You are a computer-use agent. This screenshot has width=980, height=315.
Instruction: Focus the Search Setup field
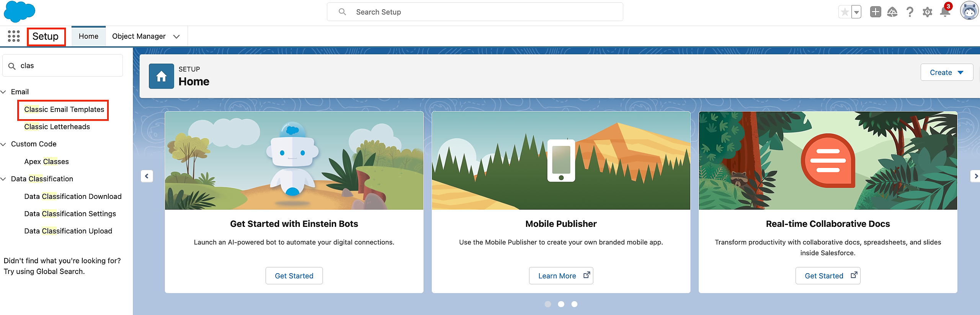click(x=475, y=12)
